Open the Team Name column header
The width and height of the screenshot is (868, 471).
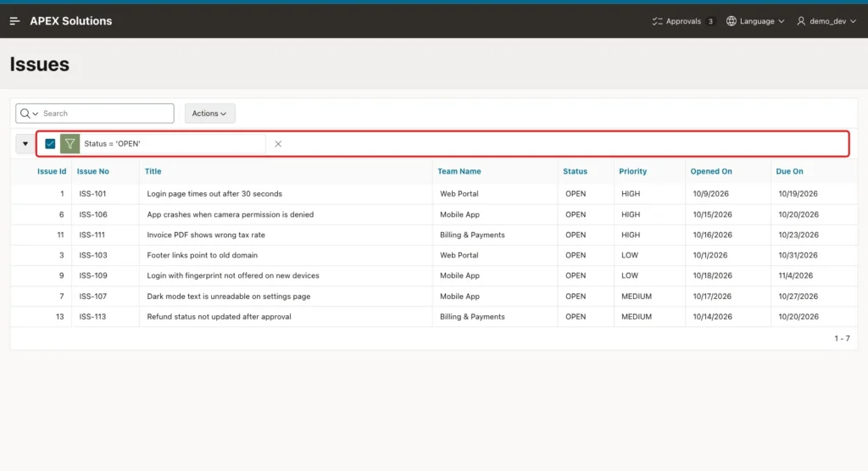(459, 172)
